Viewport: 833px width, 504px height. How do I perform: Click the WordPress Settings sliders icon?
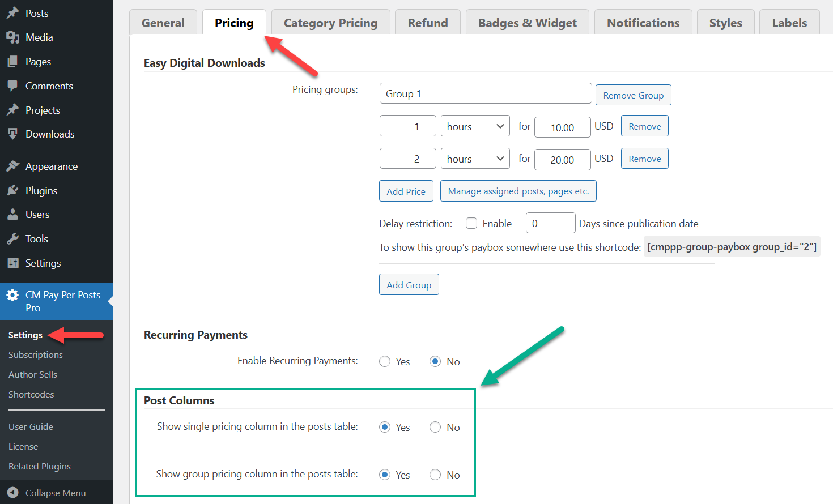(x=13, y=263)
